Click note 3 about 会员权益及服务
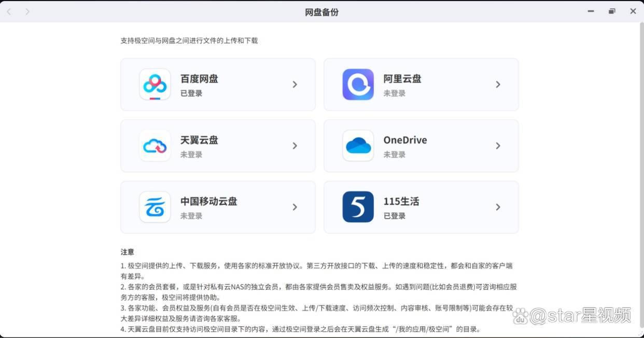 (x=317, y=313)
